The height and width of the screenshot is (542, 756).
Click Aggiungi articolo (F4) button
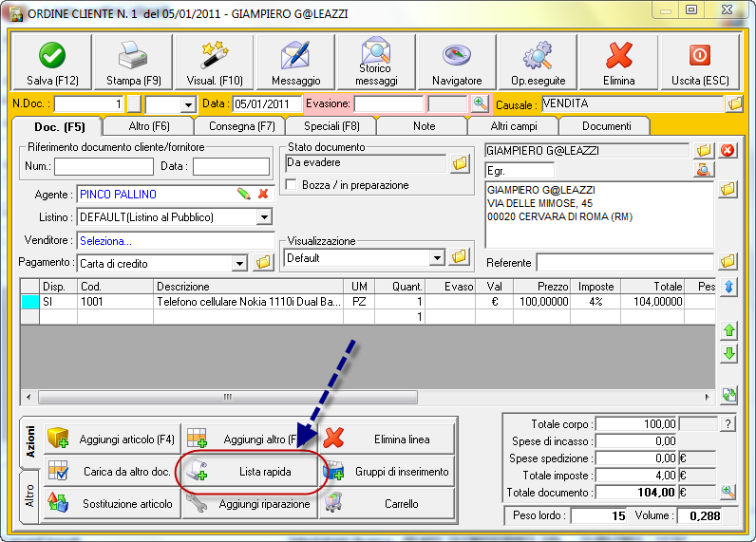coord(112,439)
